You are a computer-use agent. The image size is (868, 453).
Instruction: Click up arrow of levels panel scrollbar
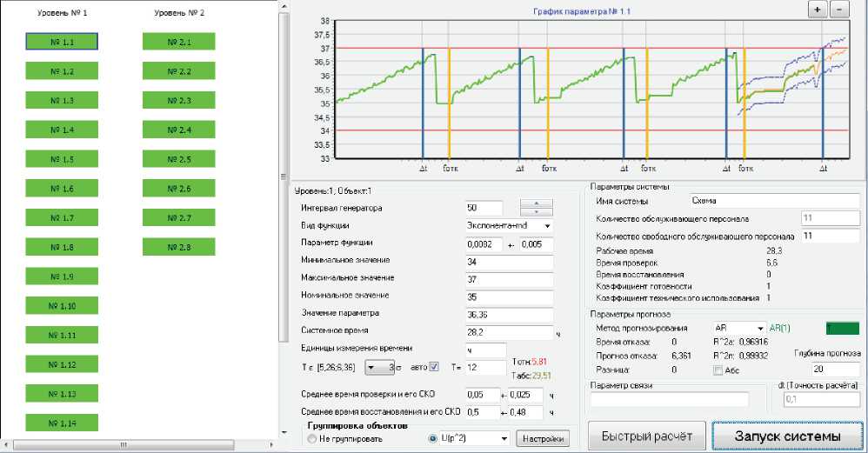click(x=284, y=6)
